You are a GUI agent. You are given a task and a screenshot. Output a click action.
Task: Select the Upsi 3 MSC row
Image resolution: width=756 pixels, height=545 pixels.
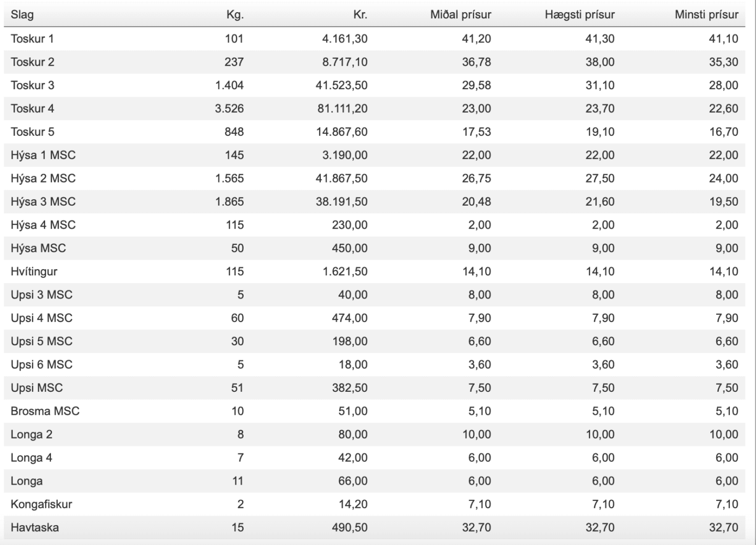374,295
